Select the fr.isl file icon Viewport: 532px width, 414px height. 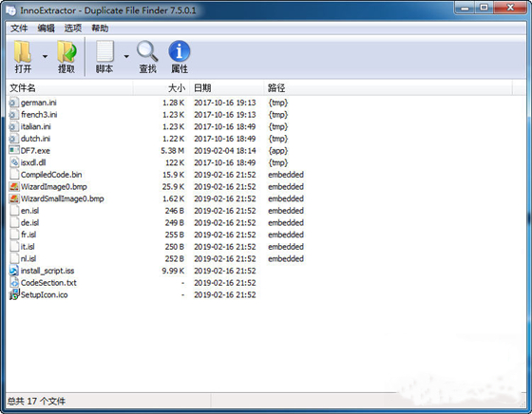13,235
